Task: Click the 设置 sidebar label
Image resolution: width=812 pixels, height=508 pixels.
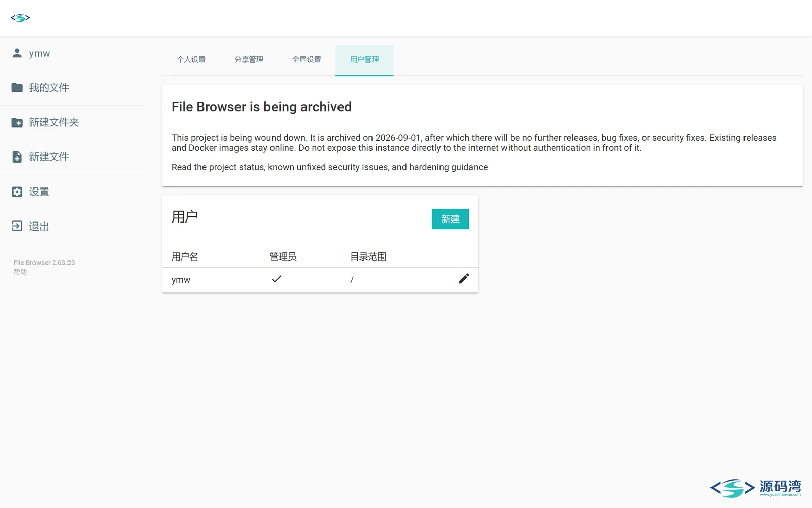Action: (39, 192)
